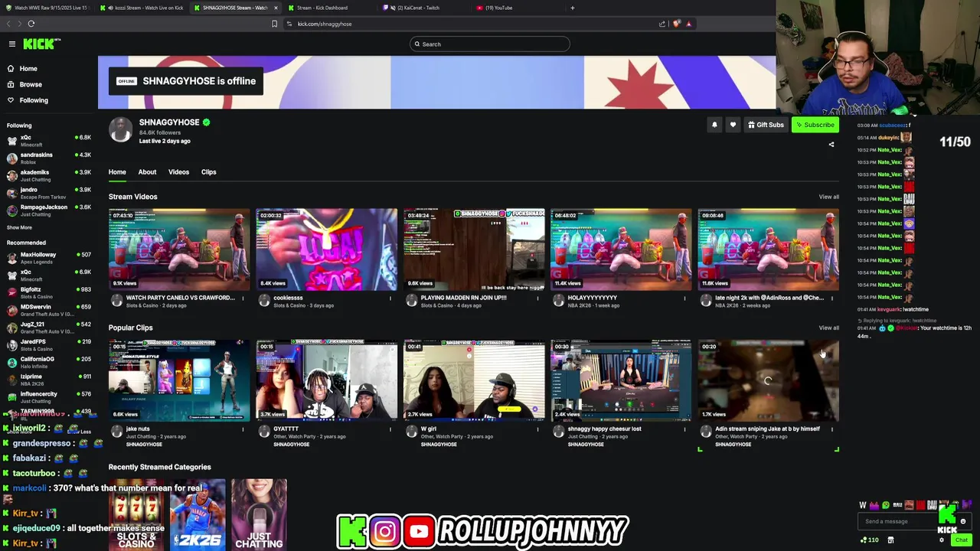Open Just Chatting category card
The image size is (980, 551).
259,514
